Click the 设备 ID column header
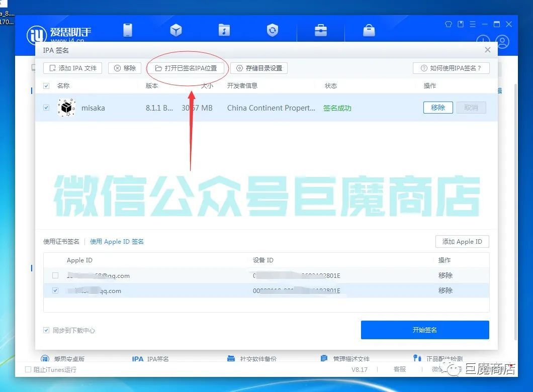533x392 pixels. pyautogui.click(x=263, y=260)
